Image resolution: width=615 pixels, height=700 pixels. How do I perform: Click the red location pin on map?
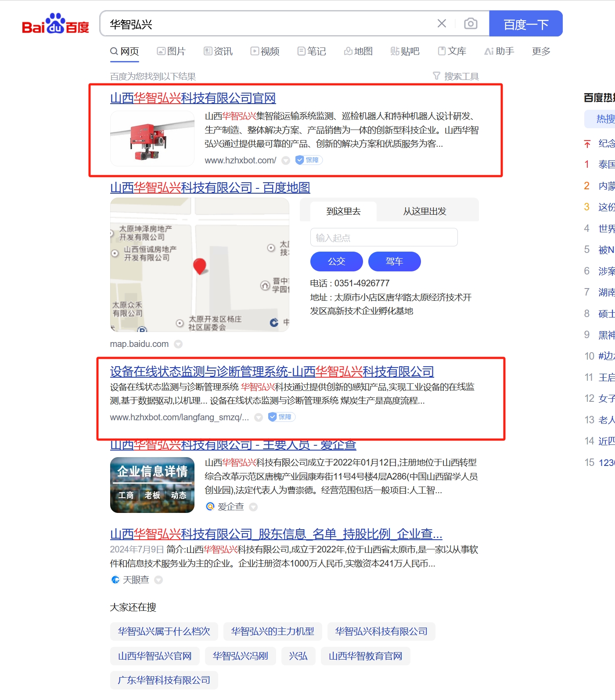pyautogui.click(x=200, y=266)
